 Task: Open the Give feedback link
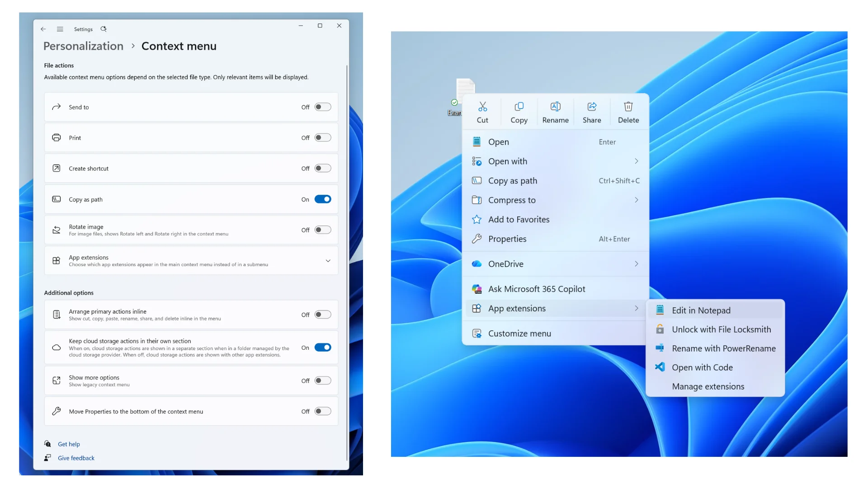coord(76,458)
